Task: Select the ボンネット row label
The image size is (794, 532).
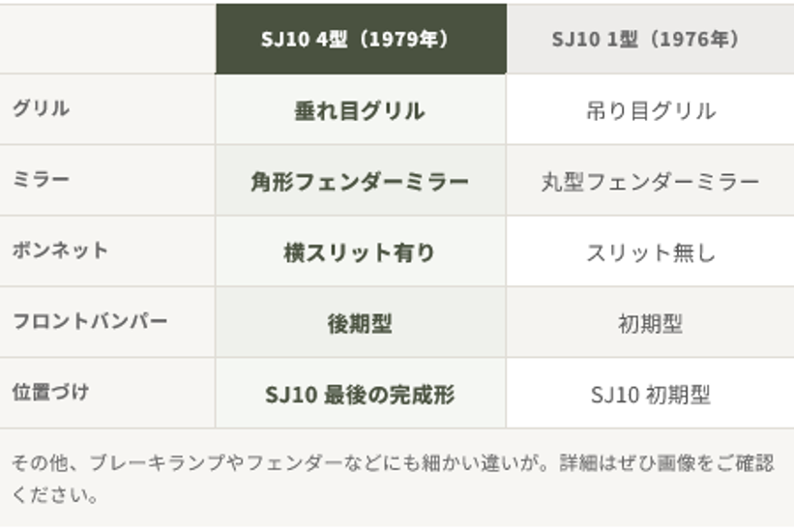Action: (60, 251)
